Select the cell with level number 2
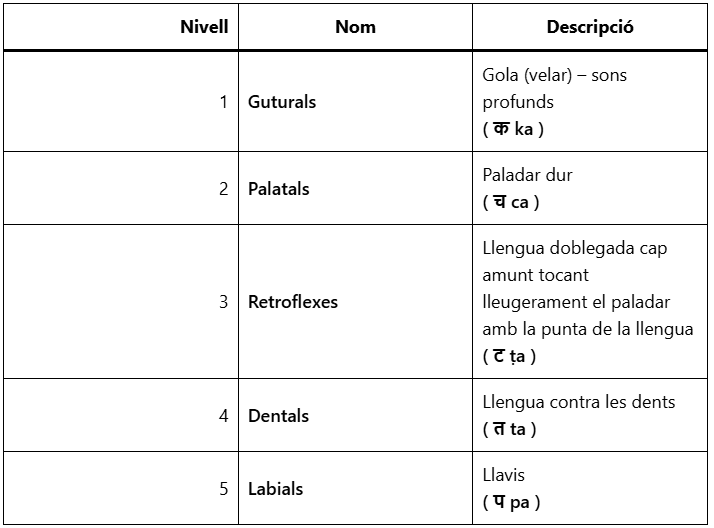Viewport: 714px width, 528px height. (x=223, y=189)
